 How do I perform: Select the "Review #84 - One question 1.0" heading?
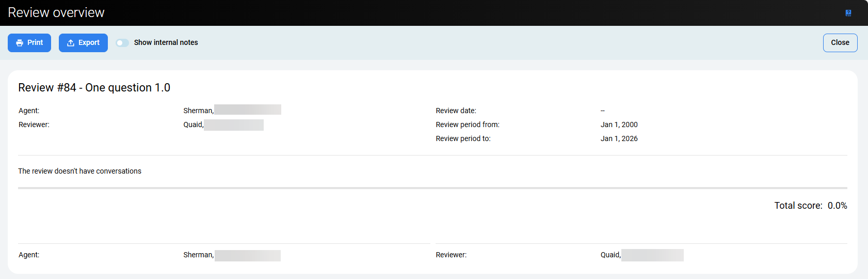coord(94,88)
